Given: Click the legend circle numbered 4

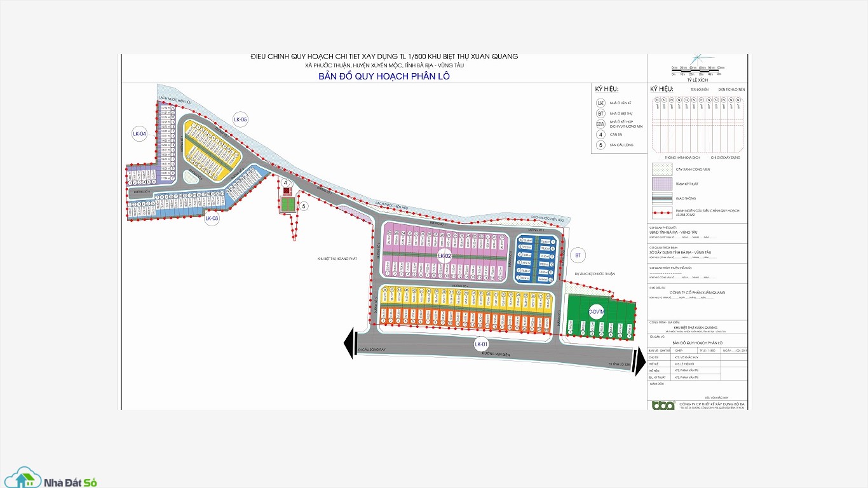Looking at the screenshot, I should tap(600, 134).
